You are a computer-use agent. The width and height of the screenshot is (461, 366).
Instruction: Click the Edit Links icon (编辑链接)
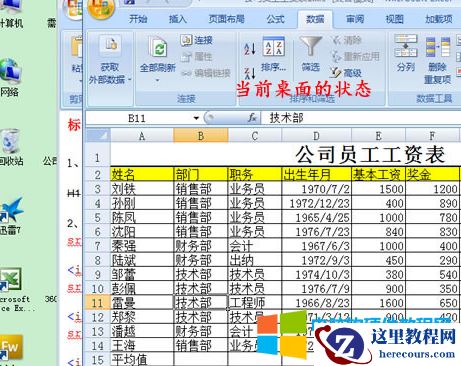pos(187,73)
